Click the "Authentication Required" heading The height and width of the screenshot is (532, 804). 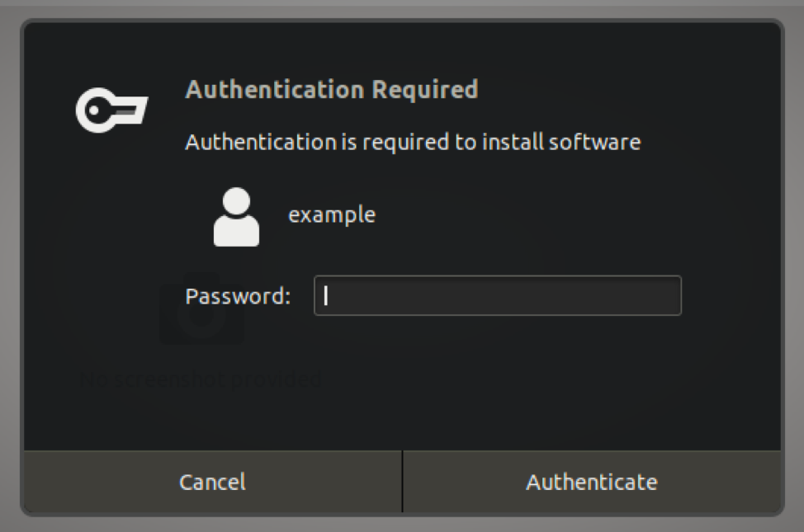[331, 89]
